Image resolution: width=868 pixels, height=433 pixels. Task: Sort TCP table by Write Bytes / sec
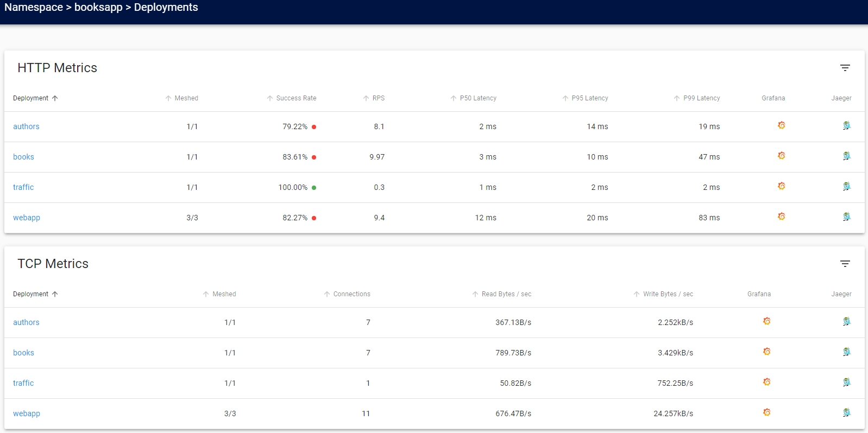[x=668, y=294]
